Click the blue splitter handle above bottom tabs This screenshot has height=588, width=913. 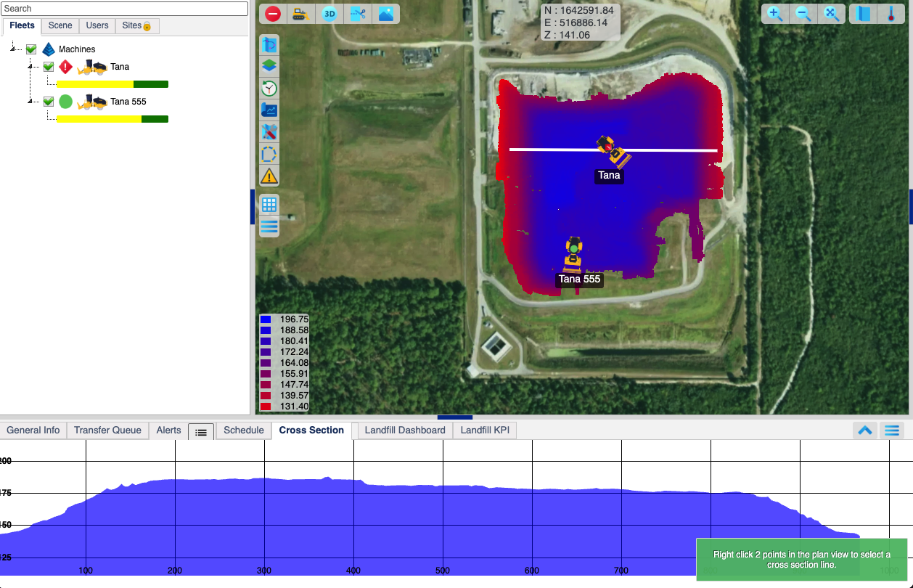tap(455, 417)
